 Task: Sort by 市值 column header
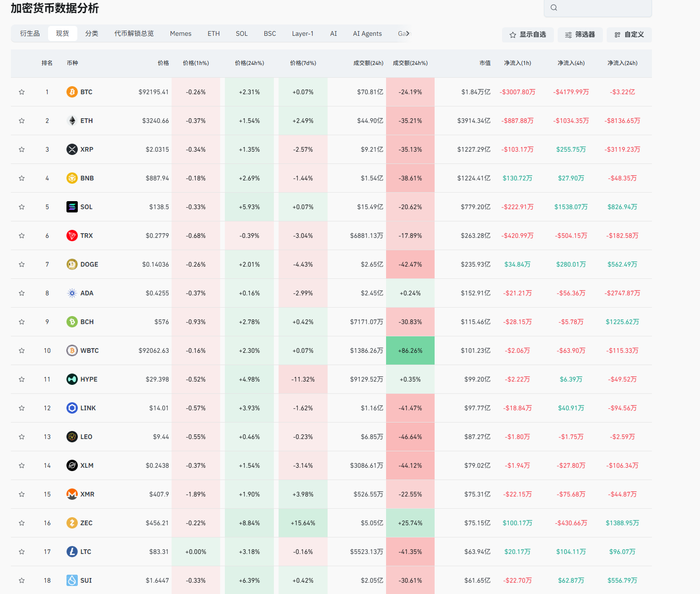tap(485, 63)
